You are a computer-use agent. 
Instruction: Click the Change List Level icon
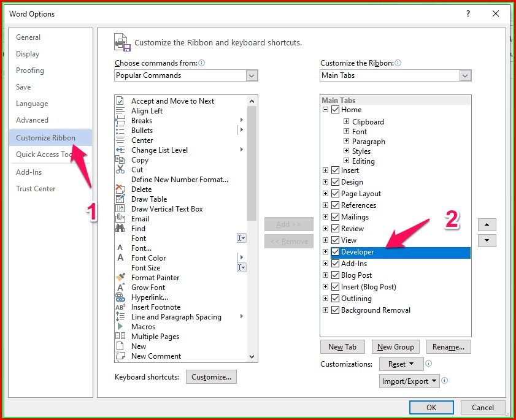pos(120,150)
